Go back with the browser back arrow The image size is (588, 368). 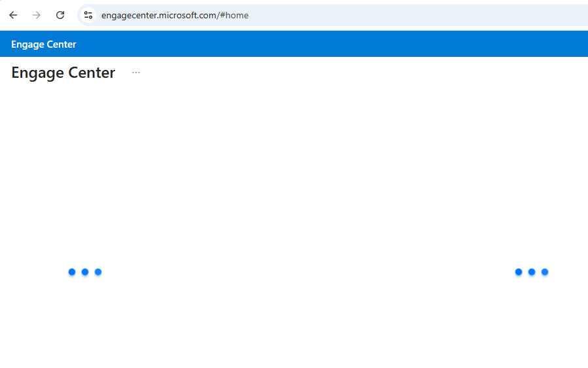coord(13,15)
